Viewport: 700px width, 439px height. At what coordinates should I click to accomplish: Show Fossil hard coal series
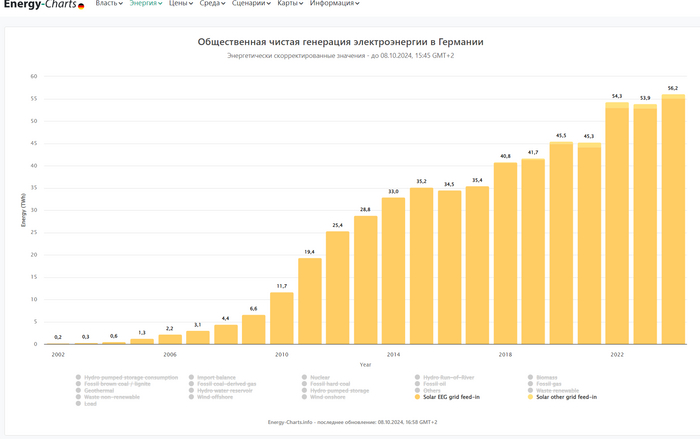326,384
